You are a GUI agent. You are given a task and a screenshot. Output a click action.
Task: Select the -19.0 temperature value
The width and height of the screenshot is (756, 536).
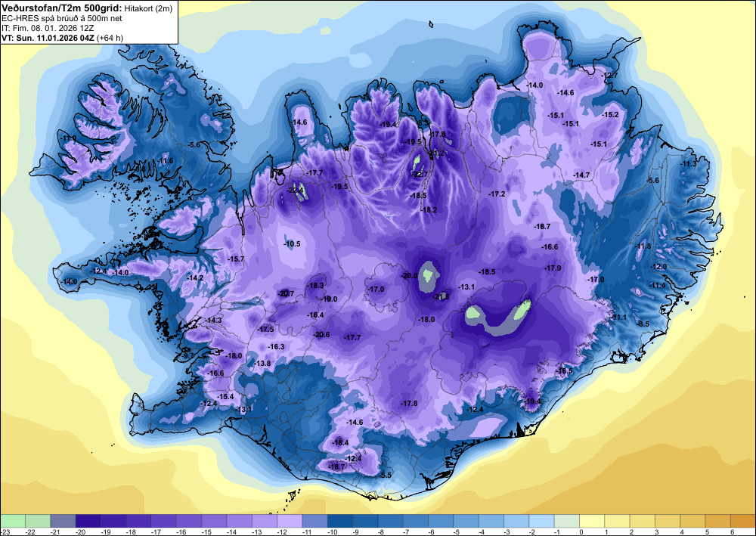[330, 299]
